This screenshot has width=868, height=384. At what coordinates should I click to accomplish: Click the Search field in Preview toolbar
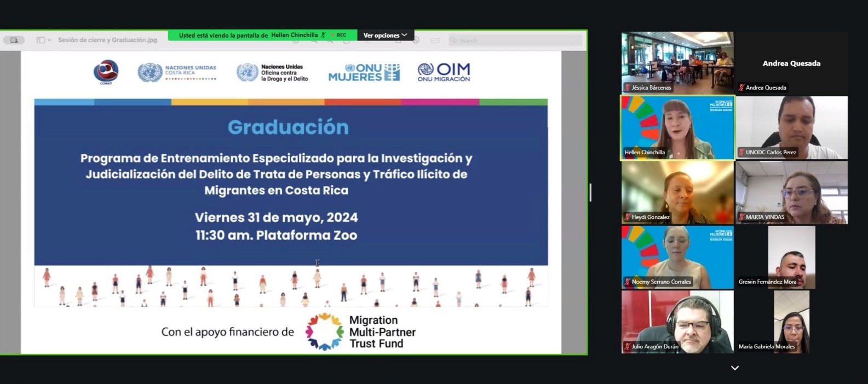(x=515, y=40)
